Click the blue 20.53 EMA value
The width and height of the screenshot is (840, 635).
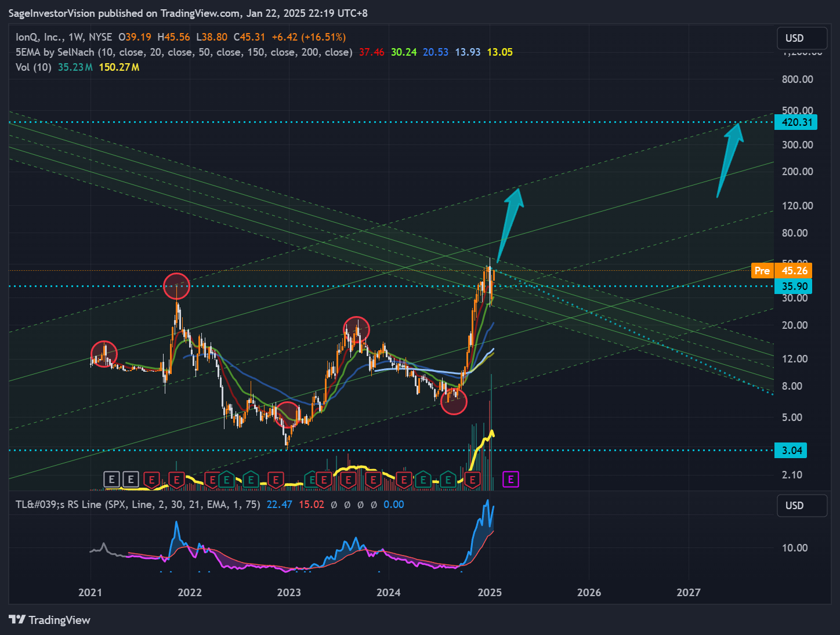(436, 52)
